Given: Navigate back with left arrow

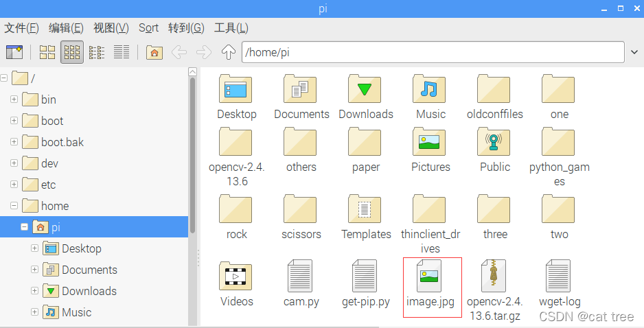Looking at the screenshot, I should tap(179, 52).
